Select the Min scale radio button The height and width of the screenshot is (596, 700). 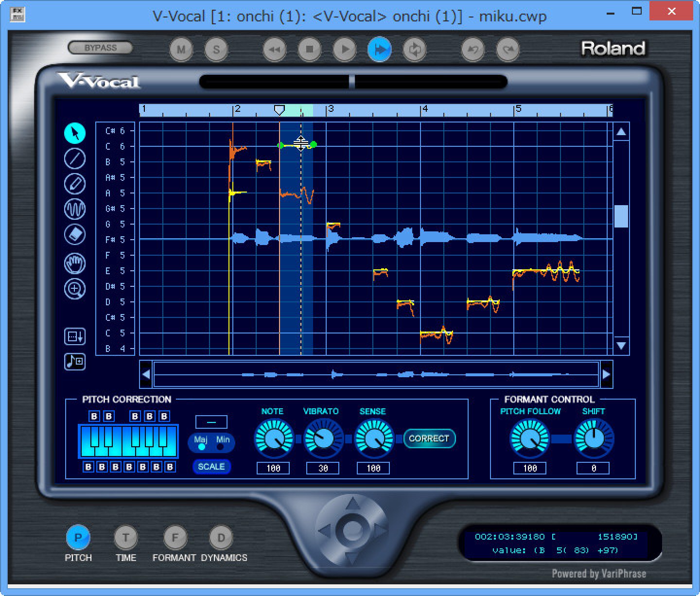pyautogui.click(x=221, y=447)
